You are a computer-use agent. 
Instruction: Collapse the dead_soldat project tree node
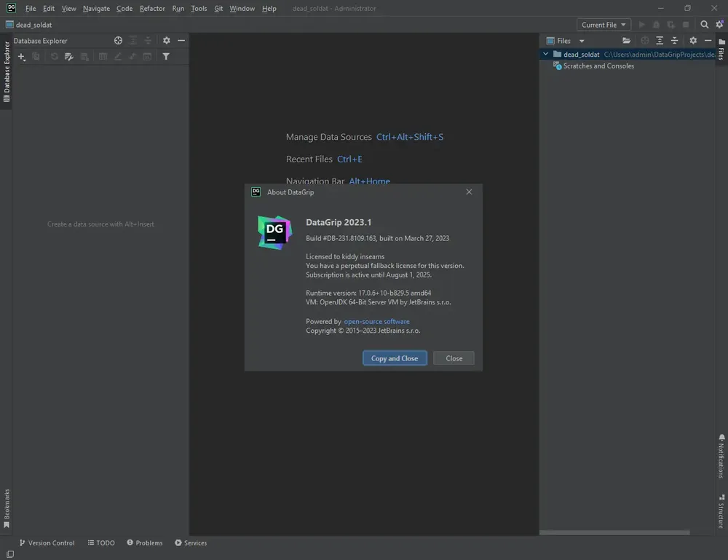tap(546, 54)
